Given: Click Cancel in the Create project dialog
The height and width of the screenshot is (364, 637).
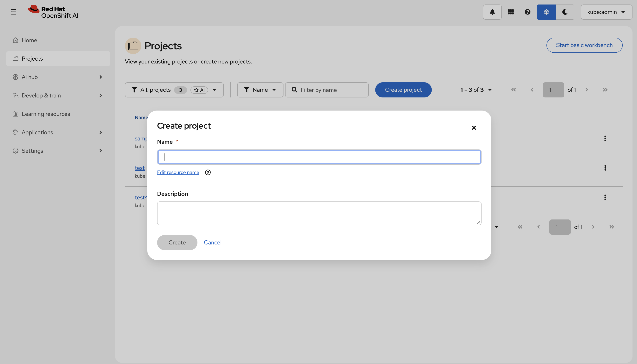Looking at the screenshot, I should (x=213, y=243).
